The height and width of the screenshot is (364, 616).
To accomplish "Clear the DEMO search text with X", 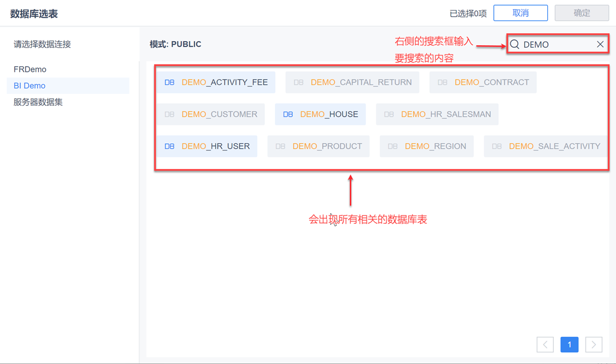I will pos(600,45).
